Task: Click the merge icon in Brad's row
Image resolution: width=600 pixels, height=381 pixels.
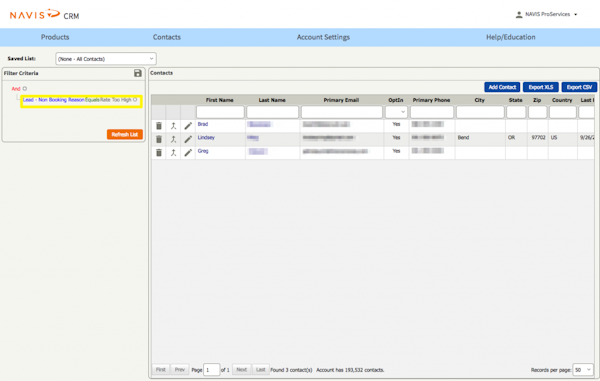Action: 173,126
